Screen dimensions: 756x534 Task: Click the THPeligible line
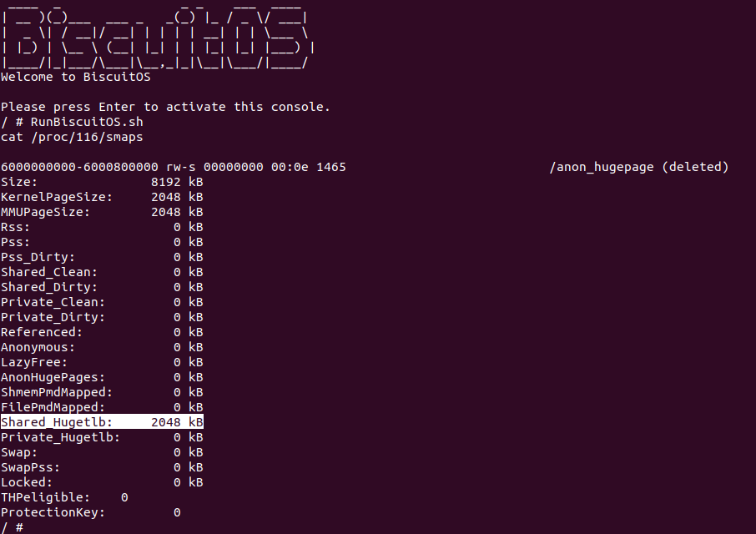pos(64,497)
